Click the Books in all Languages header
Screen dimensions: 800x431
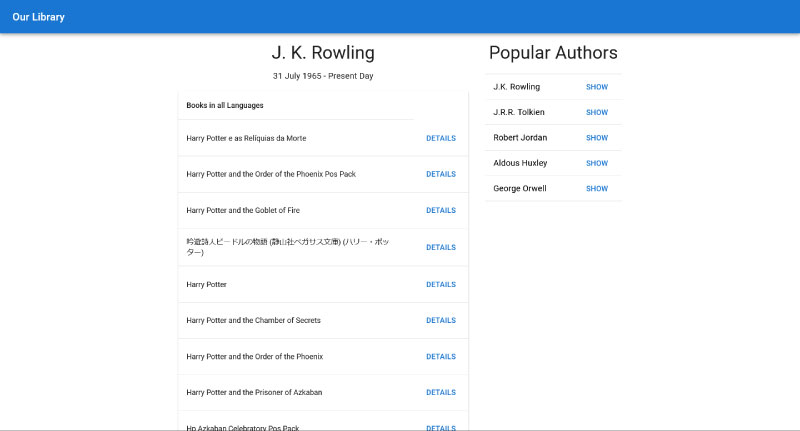(225, 106)
